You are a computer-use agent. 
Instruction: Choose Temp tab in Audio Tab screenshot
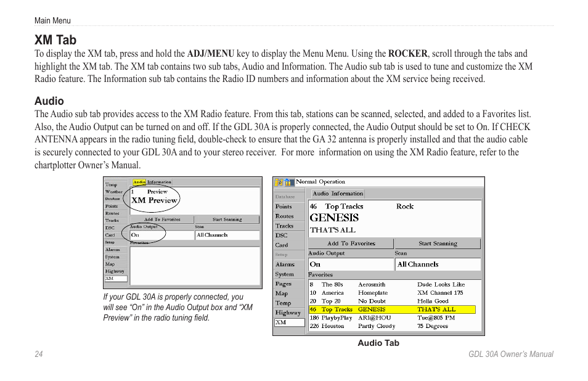coord(288,303)
